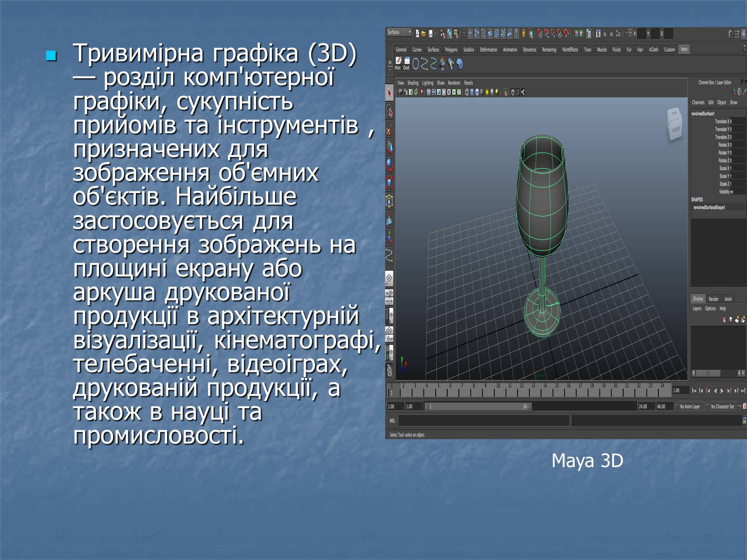The width and height of the screenshot is (747, 560).
Task: Switch to the Rendering shelf tab
Action: [549, 49]
